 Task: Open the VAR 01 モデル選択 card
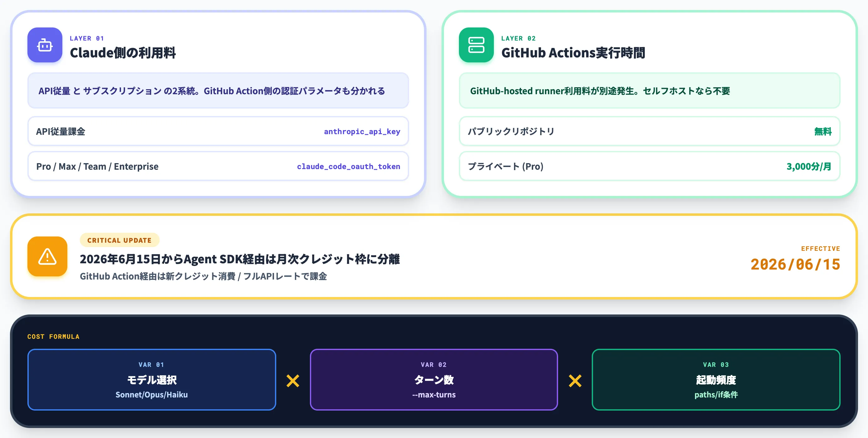[152, 379]
